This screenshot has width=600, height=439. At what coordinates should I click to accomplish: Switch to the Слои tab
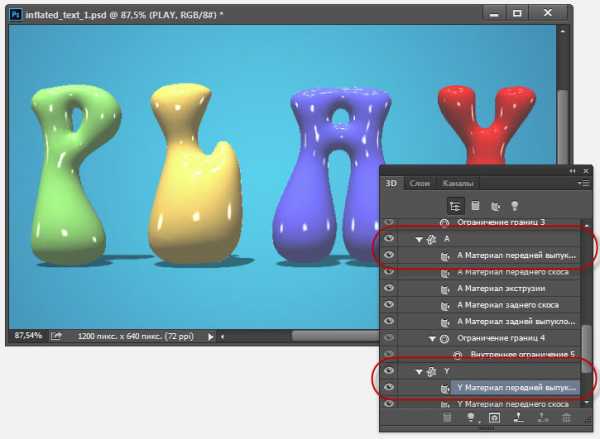point(420,183)
